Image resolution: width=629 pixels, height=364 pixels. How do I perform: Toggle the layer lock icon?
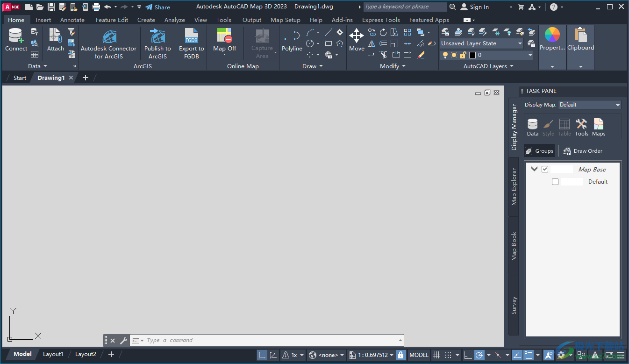463,55
